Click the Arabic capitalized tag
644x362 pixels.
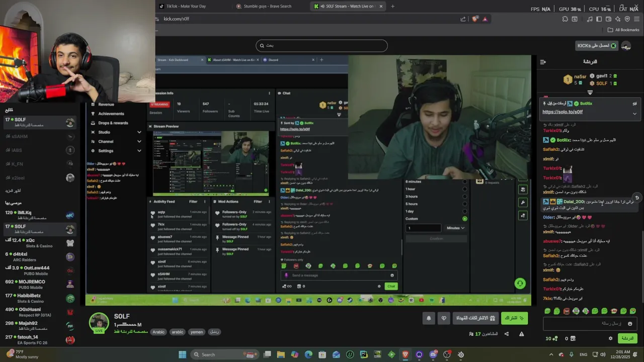coord(158,332)
